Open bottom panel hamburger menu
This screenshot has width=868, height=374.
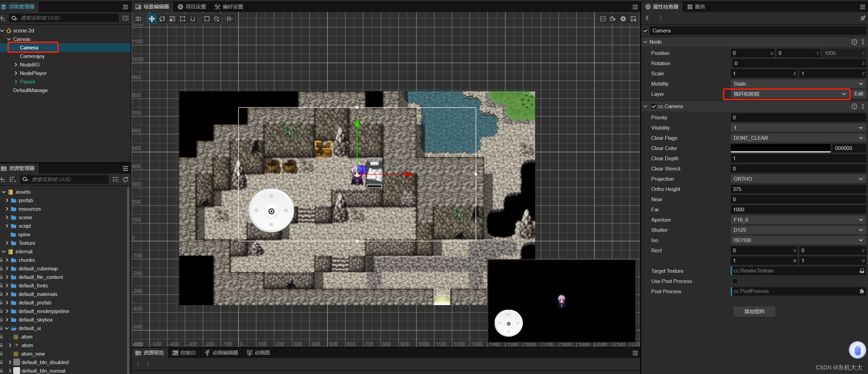click(635, 353)
